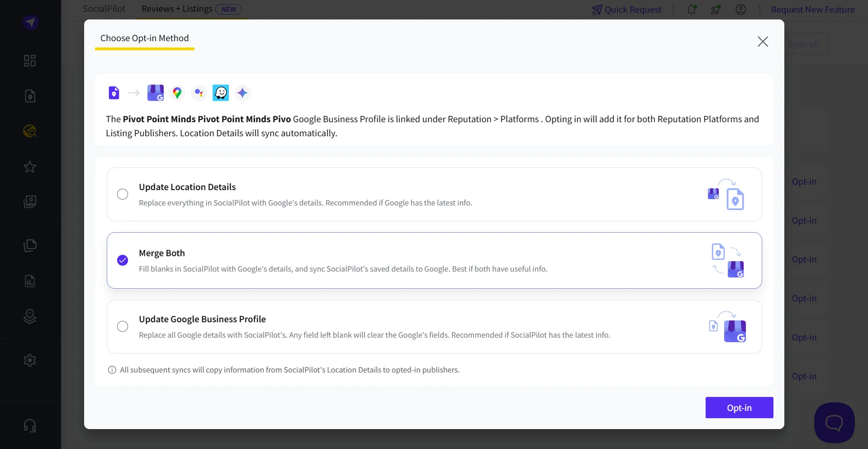Open the highlighted listings search icon in sidebar
The height and width of the screenshot is (449, 868).
pos(30,131)
